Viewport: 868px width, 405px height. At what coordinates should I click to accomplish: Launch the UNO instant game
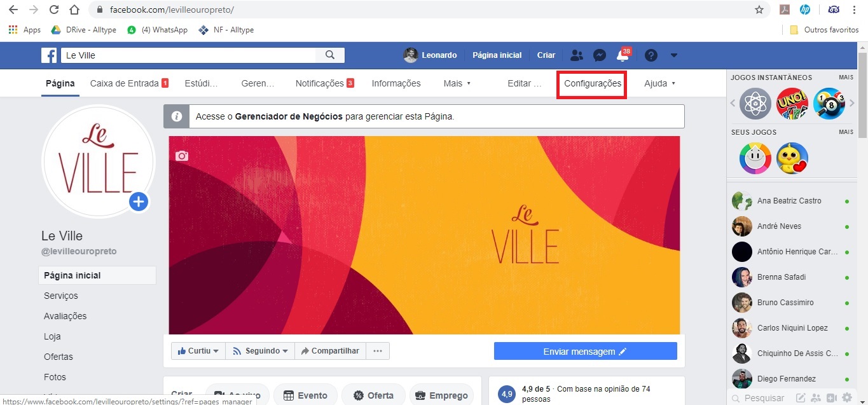click(792, 103)
